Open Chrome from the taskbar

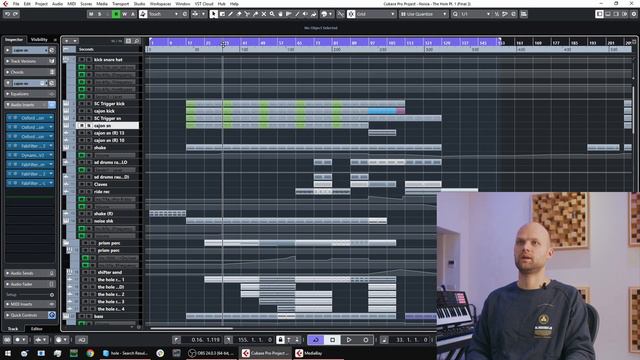pyautogui.click(x=90, y=353)
